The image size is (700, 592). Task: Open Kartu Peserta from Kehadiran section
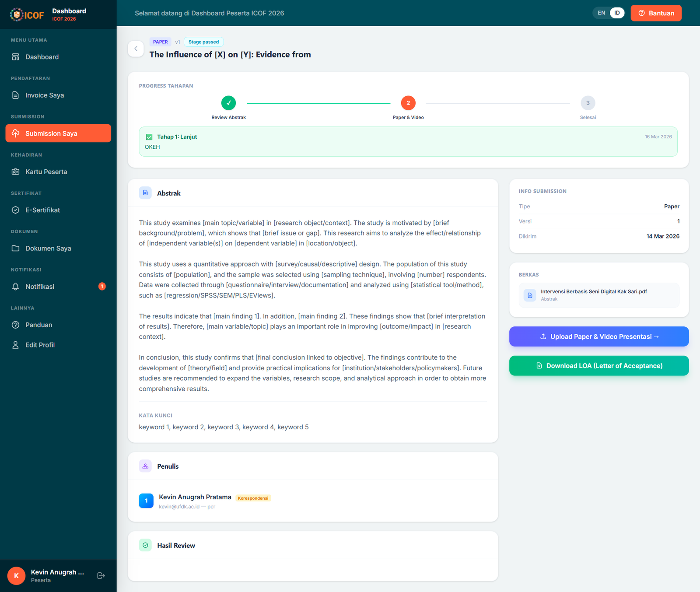46,172
